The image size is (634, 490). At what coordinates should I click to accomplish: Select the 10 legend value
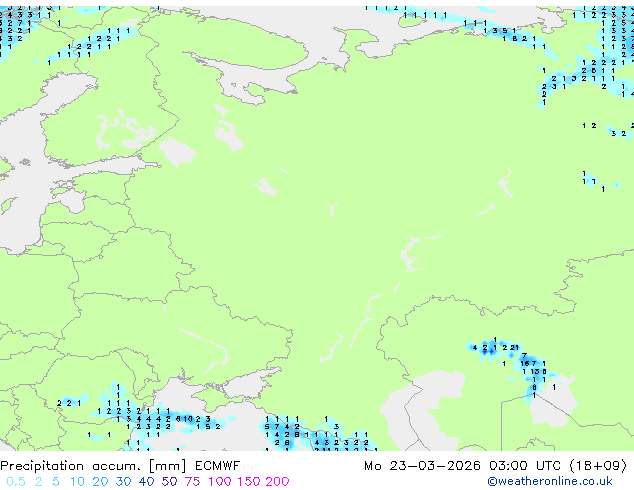[77, 482]
